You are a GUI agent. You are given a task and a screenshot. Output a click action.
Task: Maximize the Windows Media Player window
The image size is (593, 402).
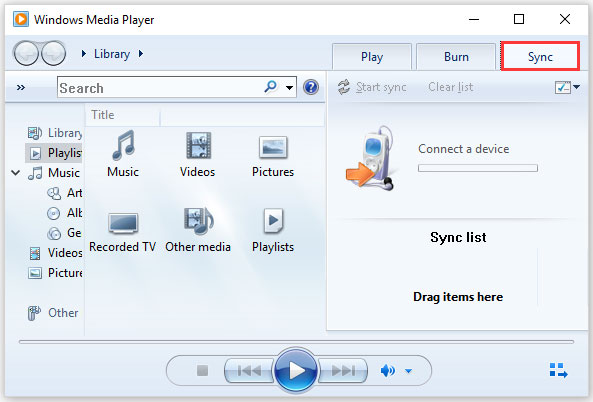point(519,19)
